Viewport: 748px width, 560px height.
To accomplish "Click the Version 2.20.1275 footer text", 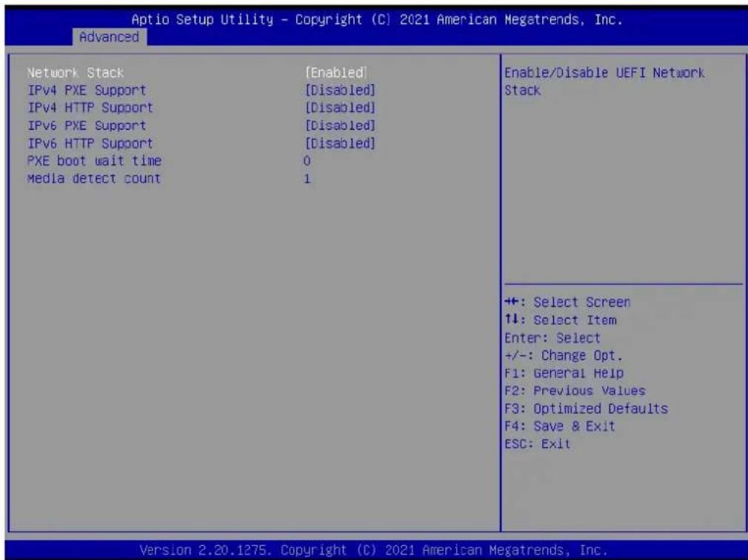I will (x=373, y=550).
